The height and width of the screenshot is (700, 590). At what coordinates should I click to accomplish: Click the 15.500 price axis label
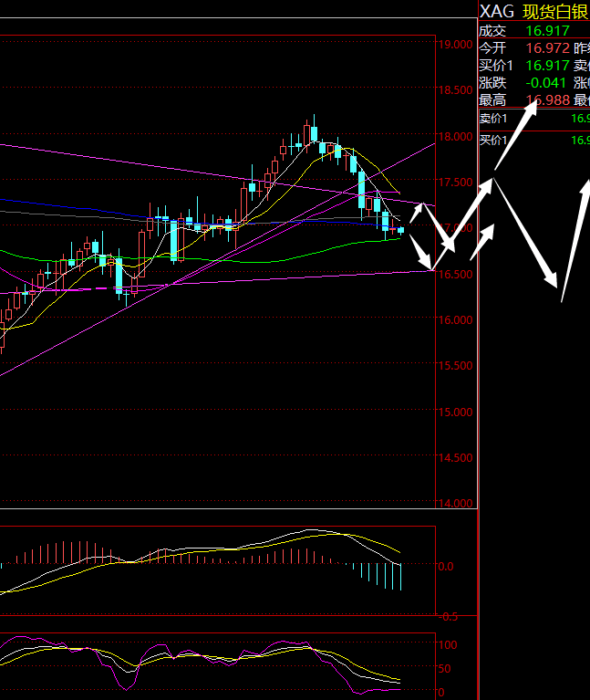tap(455, 366)
